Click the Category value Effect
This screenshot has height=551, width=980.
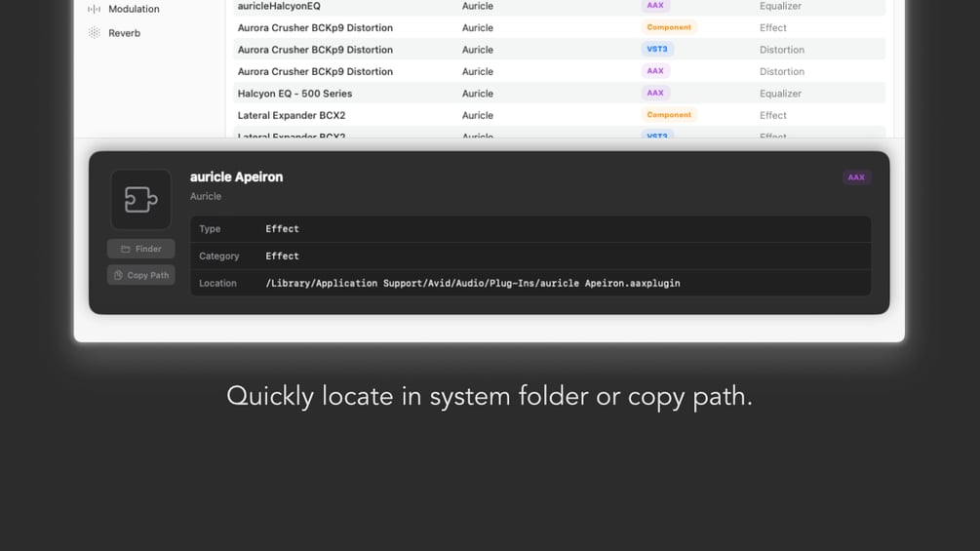coord(282,256)
